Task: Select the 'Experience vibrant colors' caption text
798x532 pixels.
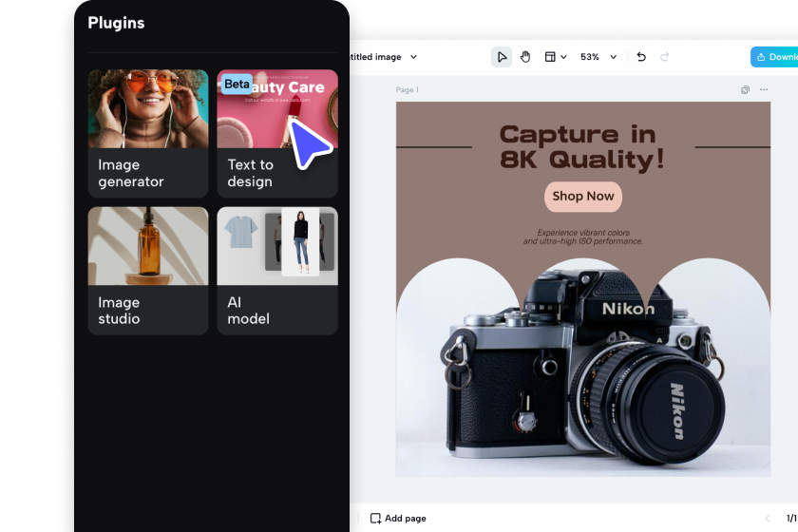Action: pyautogui.click(x=583, y=237)
